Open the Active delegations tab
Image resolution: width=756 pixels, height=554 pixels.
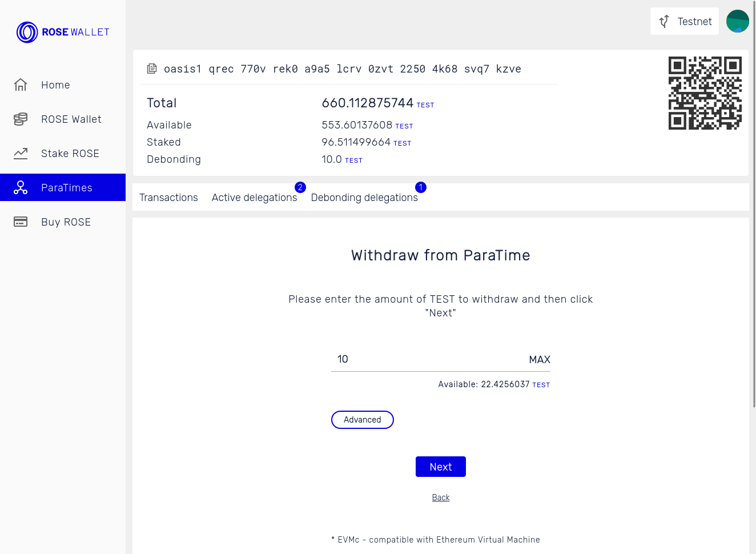(x=255, y=197)
